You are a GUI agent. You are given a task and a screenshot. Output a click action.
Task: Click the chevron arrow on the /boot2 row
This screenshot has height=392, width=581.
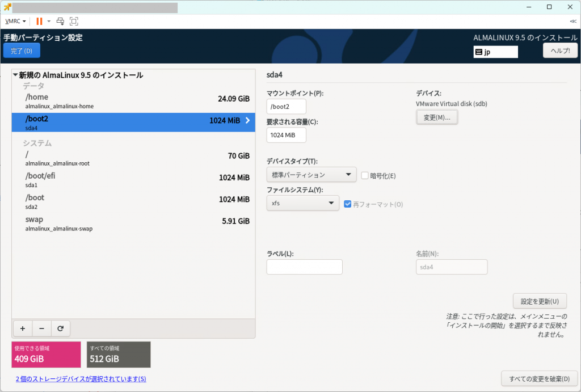tap(247, 120)
